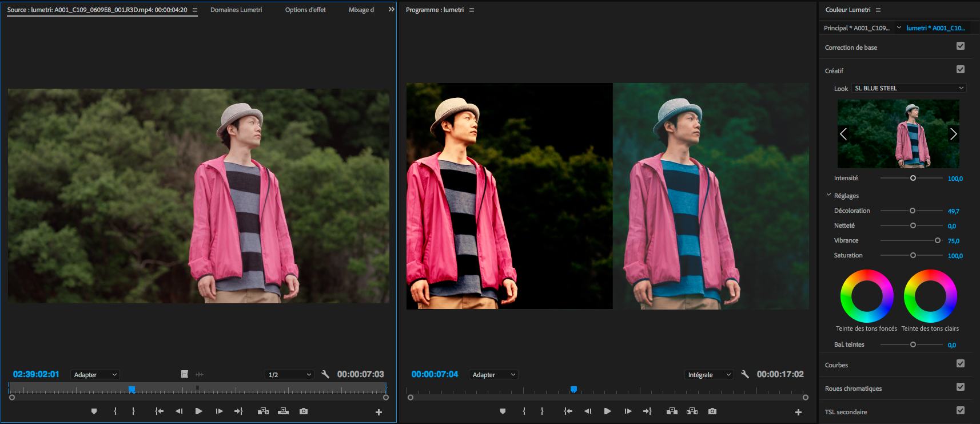Screen dimensions: 980x424
Task: Open Program resolution Intégrale dropdown
Action: [709, 375]
